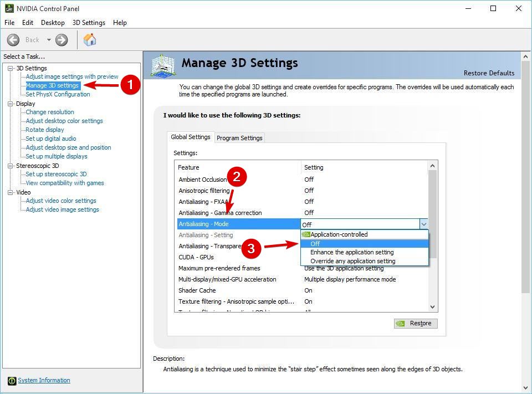Open the Back history dropdown arrow
The image size is (532, 394).
pyautogui.click(x=49, y=40)
